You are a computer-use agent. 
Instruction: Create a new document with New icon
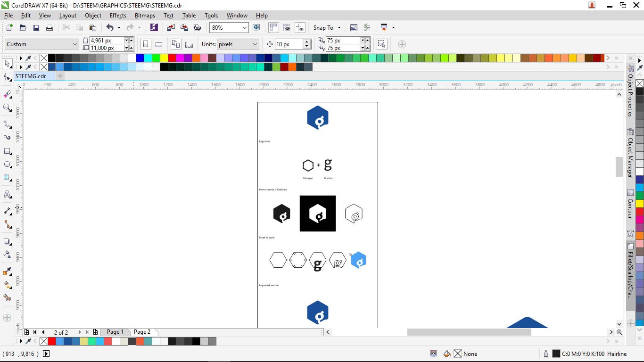pyautogui.click(x=9, y=28)
